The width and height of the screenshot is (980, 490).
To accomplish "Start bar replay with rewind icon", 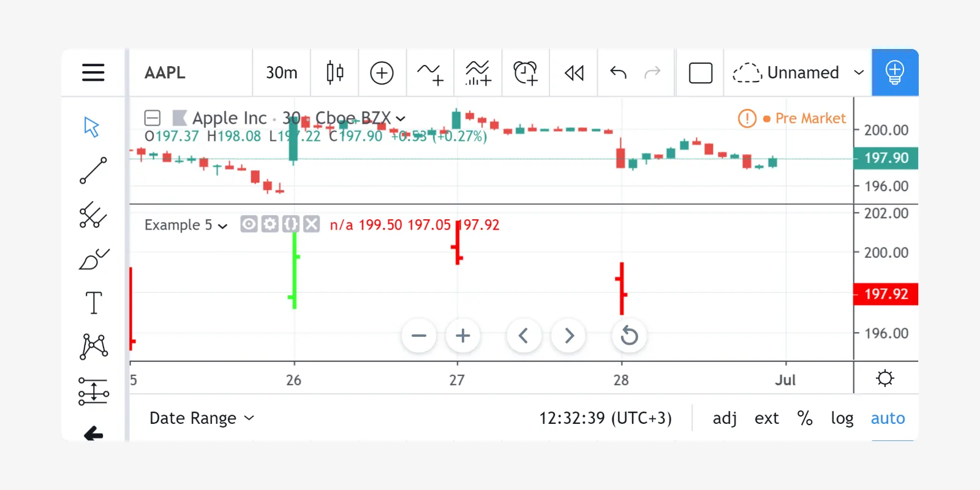I will (x=574, y=72).
